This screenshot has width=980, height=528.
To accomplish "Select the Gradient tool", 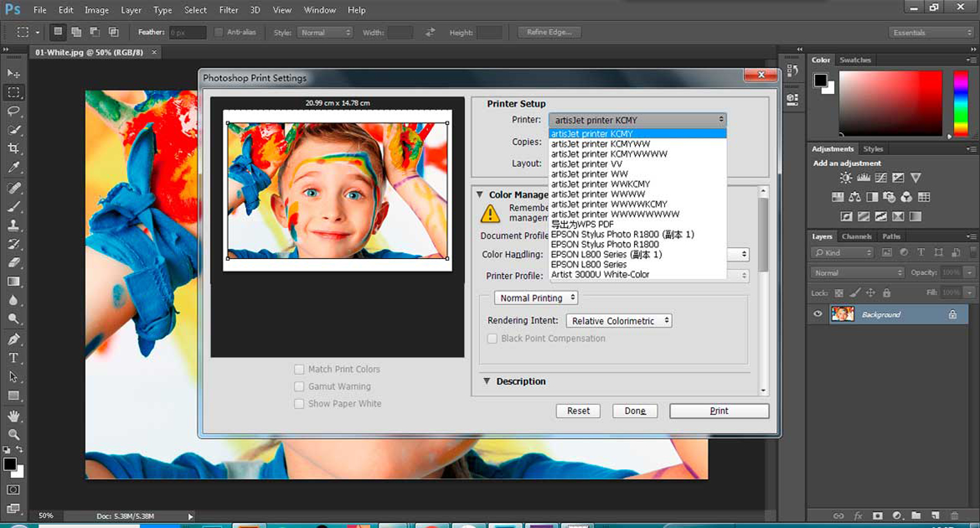I will (x=13, y=281).
